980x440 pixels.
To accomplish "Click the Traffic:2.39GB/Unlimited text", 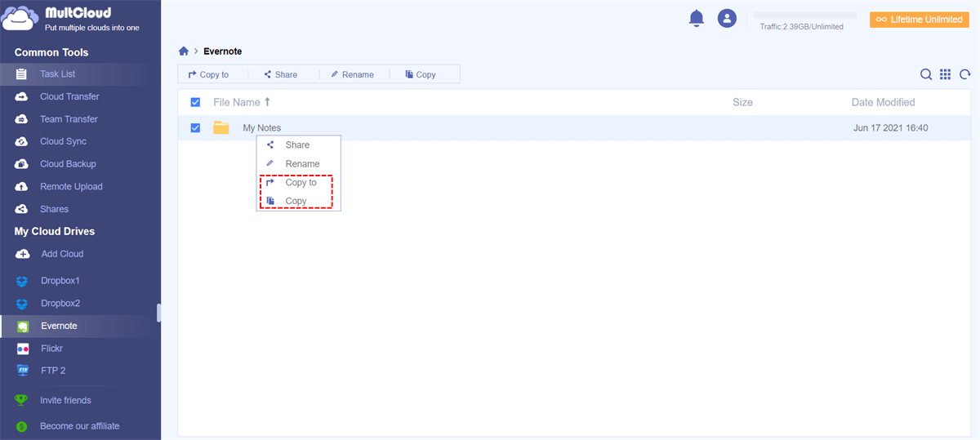I will tap(801, 27).
